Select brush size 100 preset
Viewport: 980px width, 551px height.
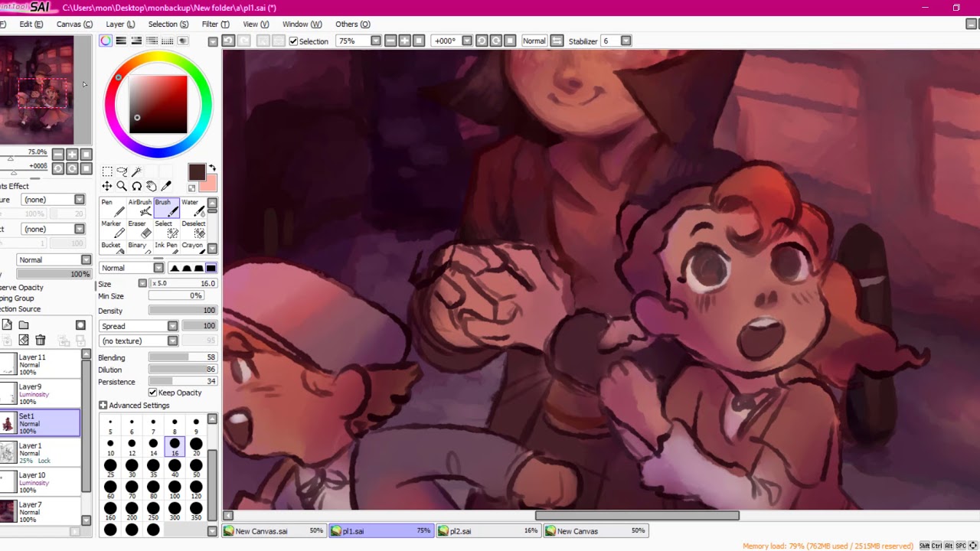(x=175, y=490)
